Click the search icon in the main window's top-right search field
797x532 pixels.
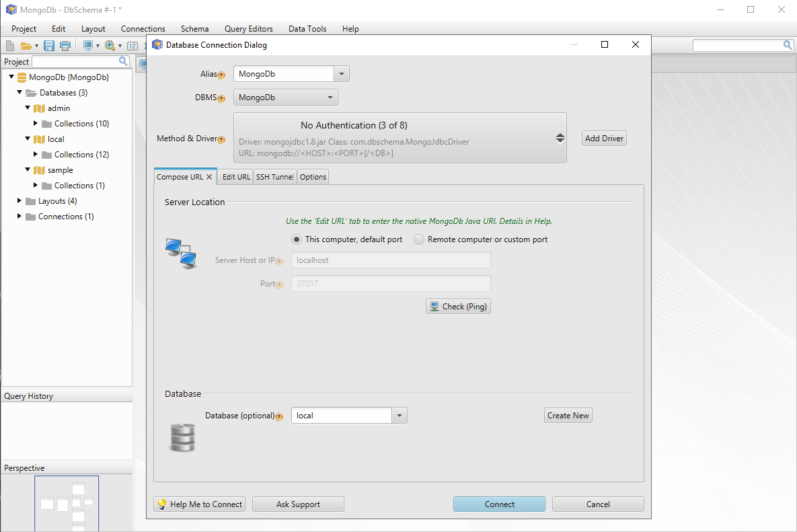(x=788, y=45)
